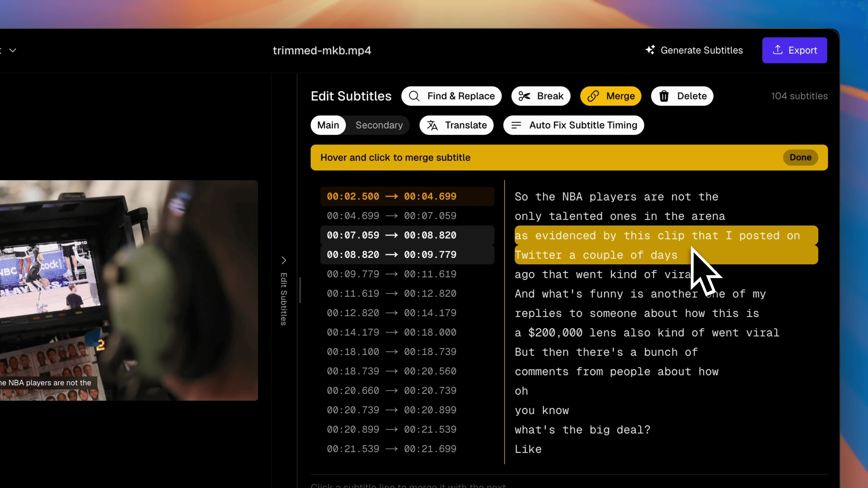
Task: Click subtitle 'ago that went kind of viral'
Action: [603, 274]
